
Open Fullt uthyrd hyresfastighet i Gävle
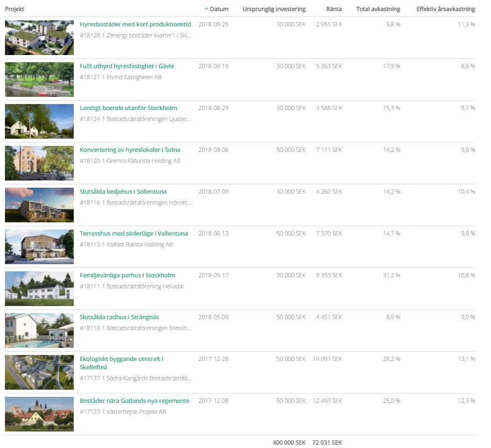point(127,67)
